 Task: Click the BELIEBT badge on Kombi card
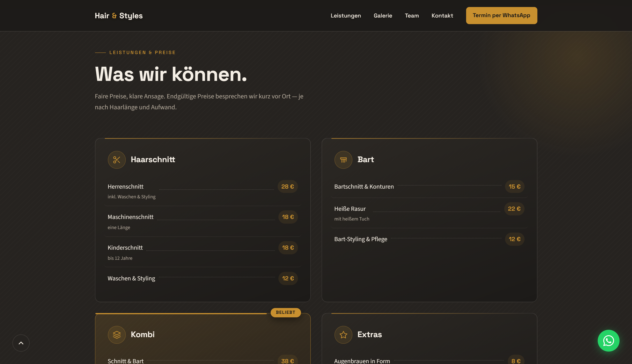coord(286,312)
